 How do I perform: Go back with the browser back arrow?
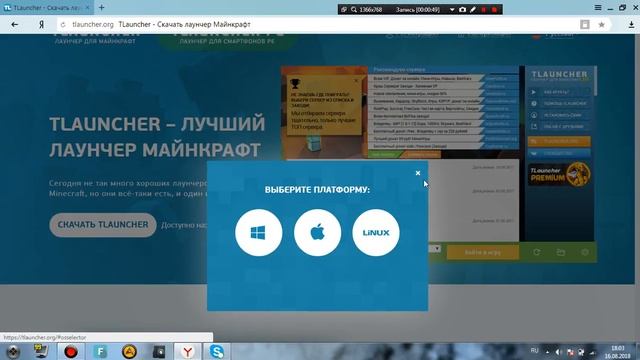(x=15, y=24)
